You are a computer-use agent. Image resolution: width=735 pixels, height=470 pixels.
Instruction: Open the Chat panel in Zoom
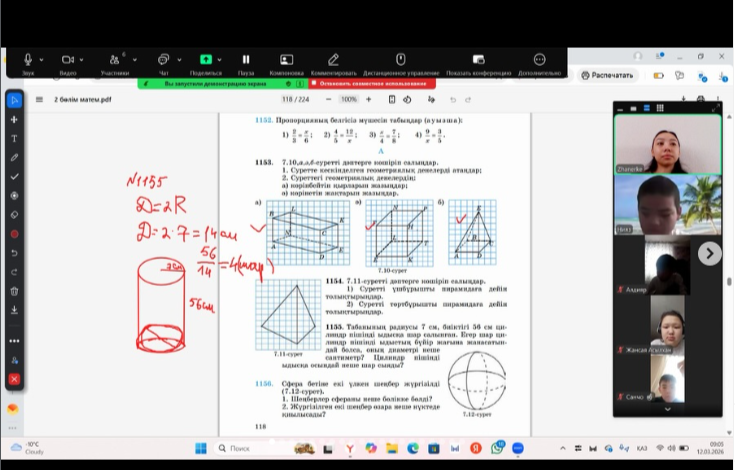coord(163,60)
